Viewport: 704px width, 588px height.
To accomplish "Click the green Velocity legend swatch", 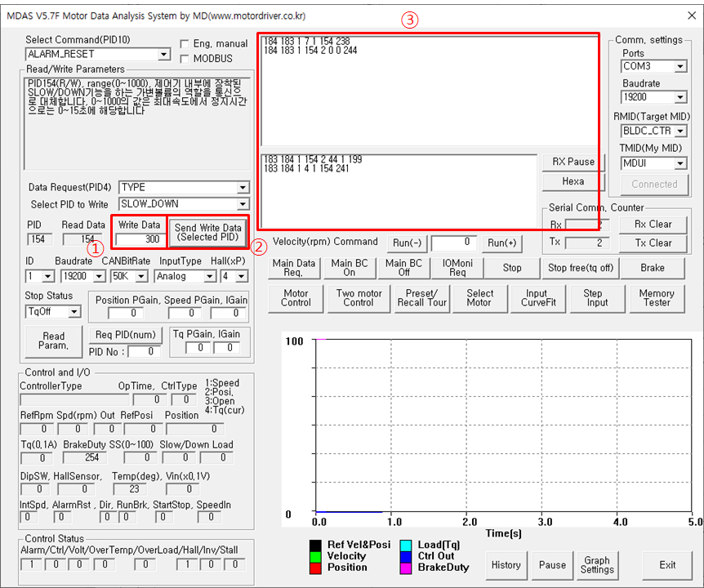I will pos(315,557).
